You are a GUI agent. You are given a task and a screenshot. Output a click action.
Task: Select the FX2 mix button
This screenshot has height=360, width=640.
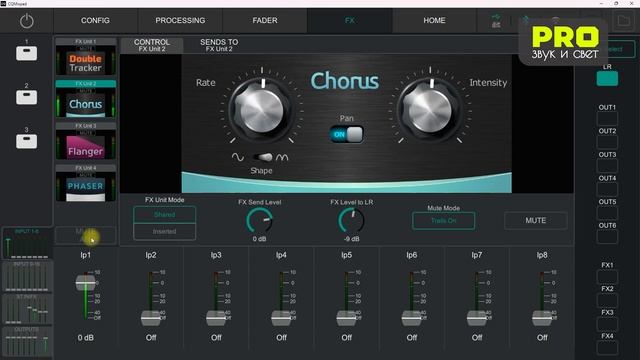[x=607, y=300]
